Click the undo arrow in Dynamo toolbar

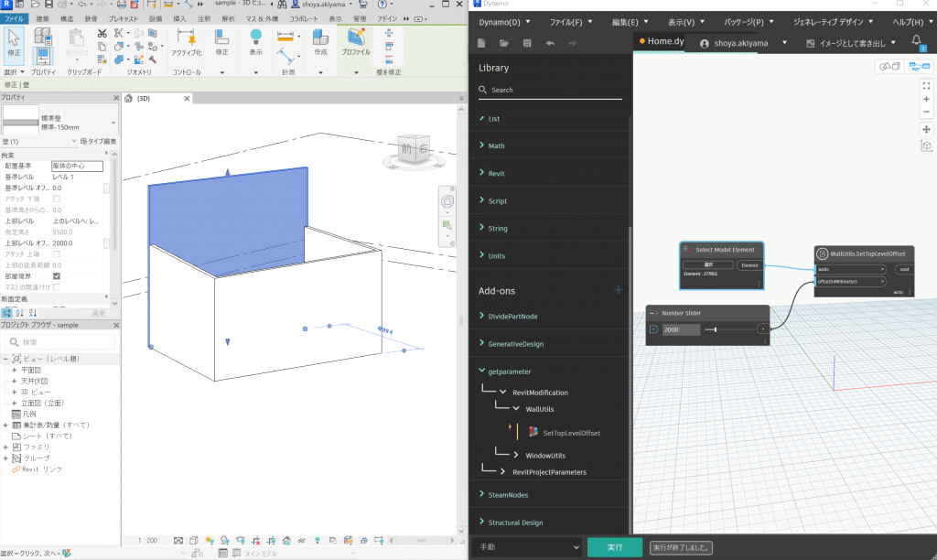(x=549, y=43)
